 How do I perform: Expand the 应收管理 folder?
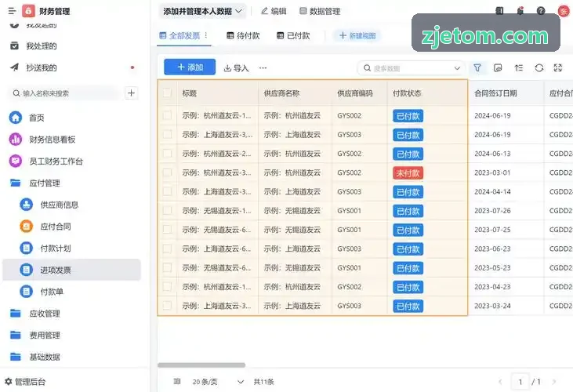pos(16,313)
